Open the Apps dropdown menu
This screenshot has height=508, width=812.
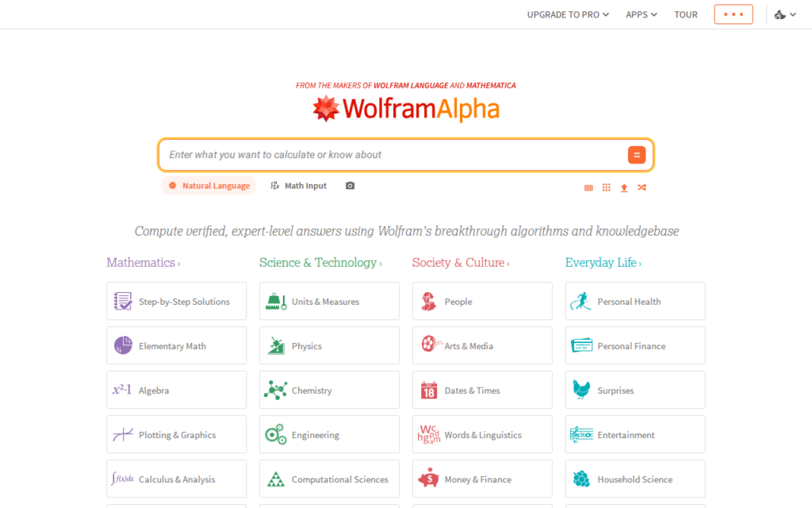pyautogui.click(x=641, y=14)
